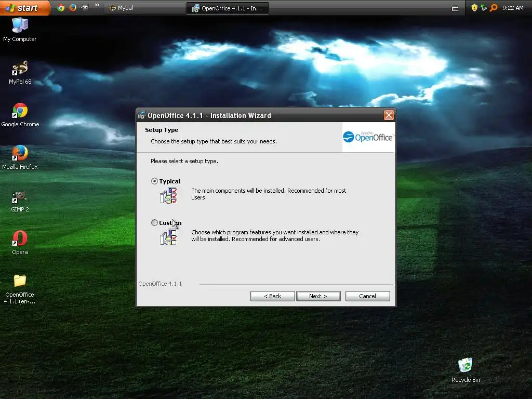Click the Typical setup illustration icon

click(x=168, y=195)
